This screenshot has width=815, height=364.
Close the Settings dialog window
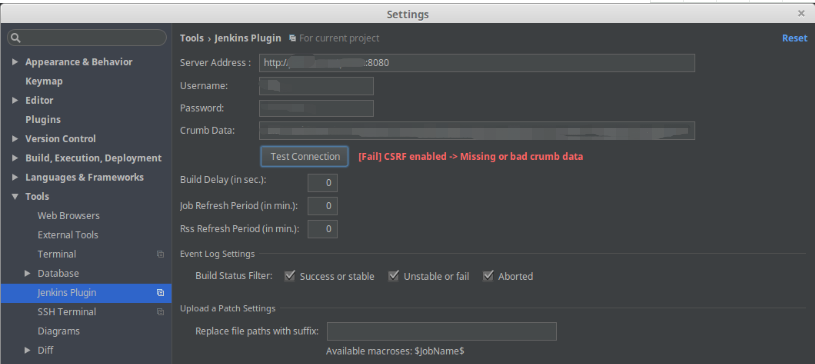click(801, 14)
